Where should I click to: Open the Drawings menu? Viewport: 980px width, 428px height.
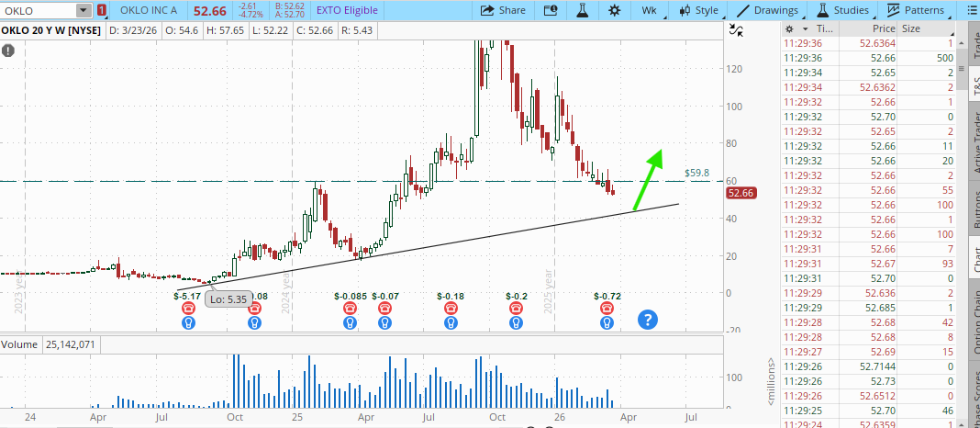767,10
